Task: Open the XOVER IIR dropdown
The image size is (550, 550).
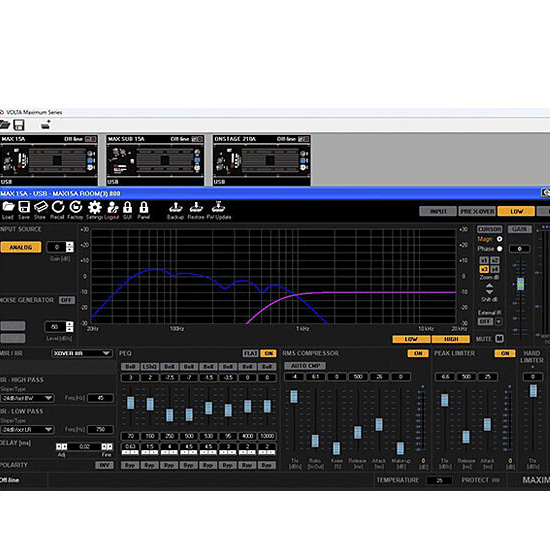Action: click(x=82, y=353)
